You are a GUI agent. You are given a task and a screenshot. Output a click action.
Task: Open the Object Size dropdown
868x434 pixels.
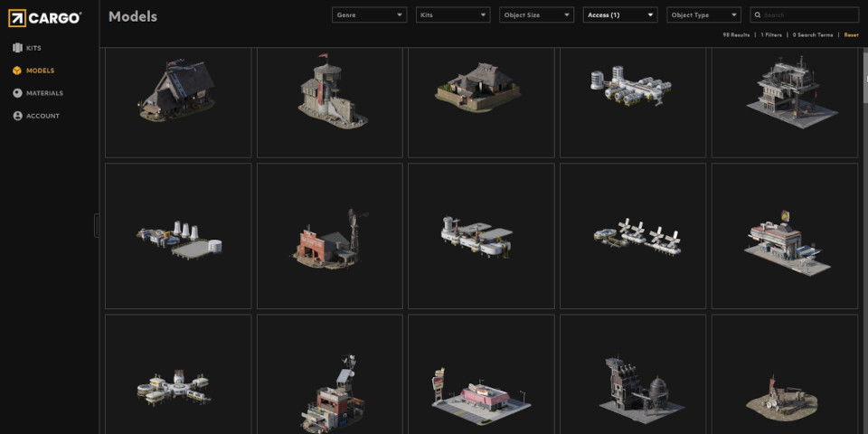(x=536, y=15)
